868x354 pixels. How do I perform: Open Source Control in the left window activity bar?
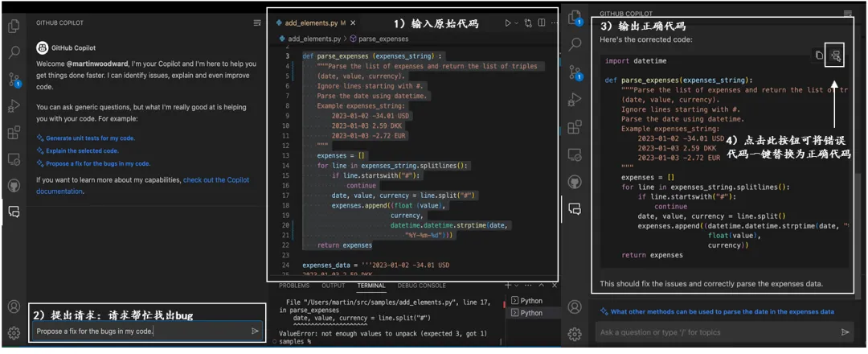pyautogui.click(x=14, y=79)
